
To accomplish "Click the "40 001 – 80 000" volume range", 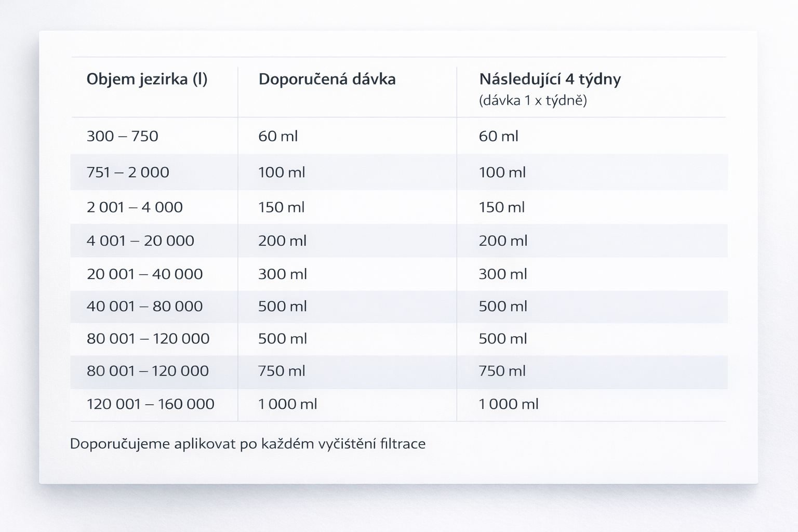I will point(144,306).
